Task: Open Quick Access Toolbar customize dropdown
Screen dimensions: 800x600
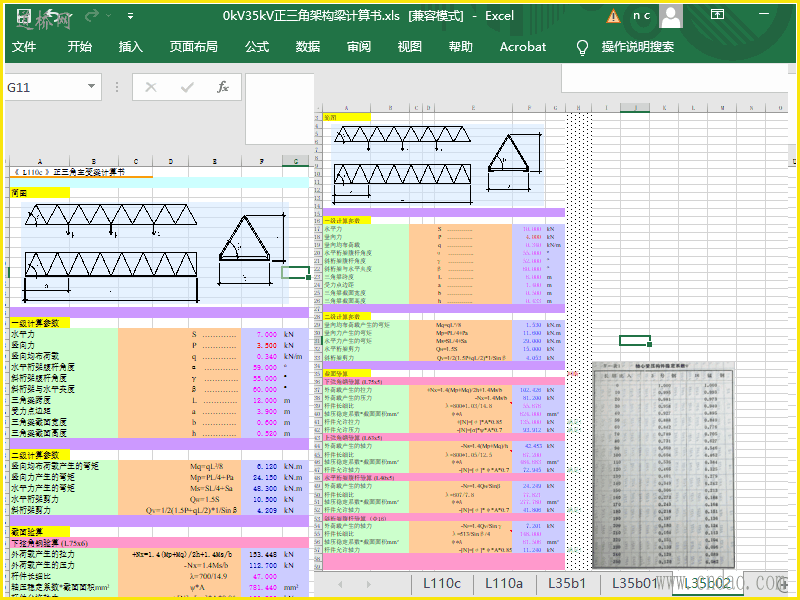Action: pyautogui.click(x=131, y=16)
